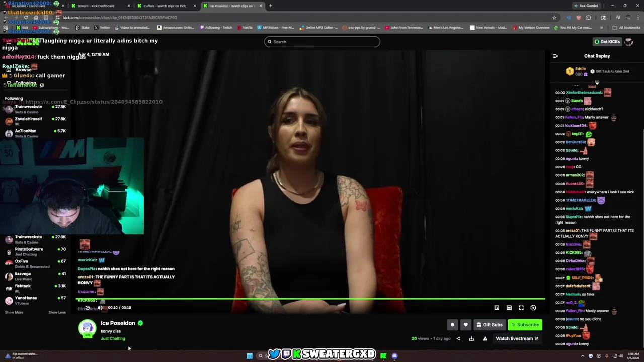Click chat username Ximfortnebroadcast

coord(584,93)
